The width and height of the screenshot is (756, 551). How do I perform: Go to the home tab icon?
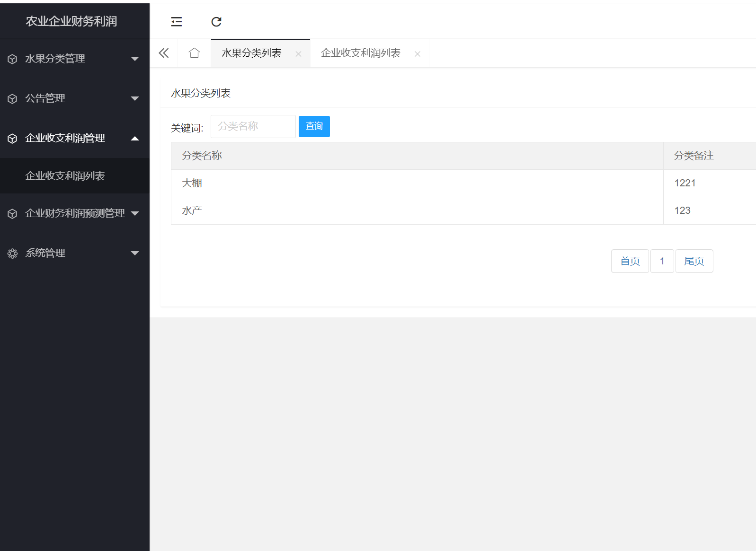(194, 53)
